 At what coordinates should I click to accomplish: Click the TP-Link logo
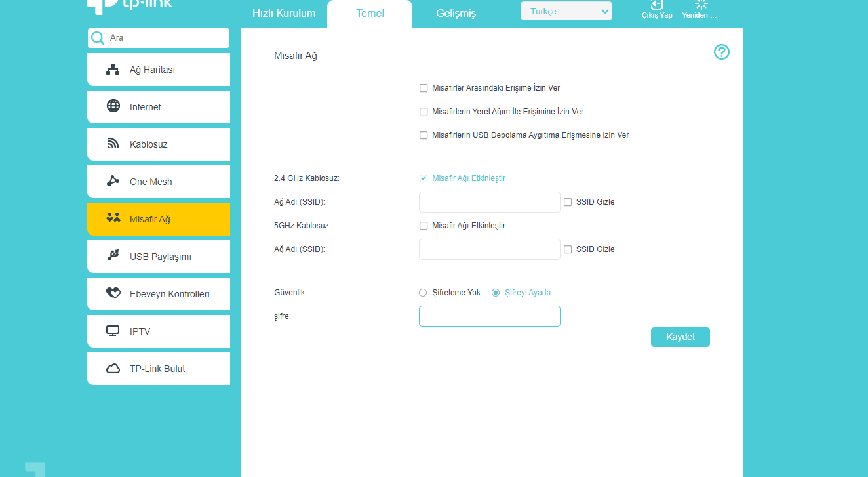click(129, 6)
